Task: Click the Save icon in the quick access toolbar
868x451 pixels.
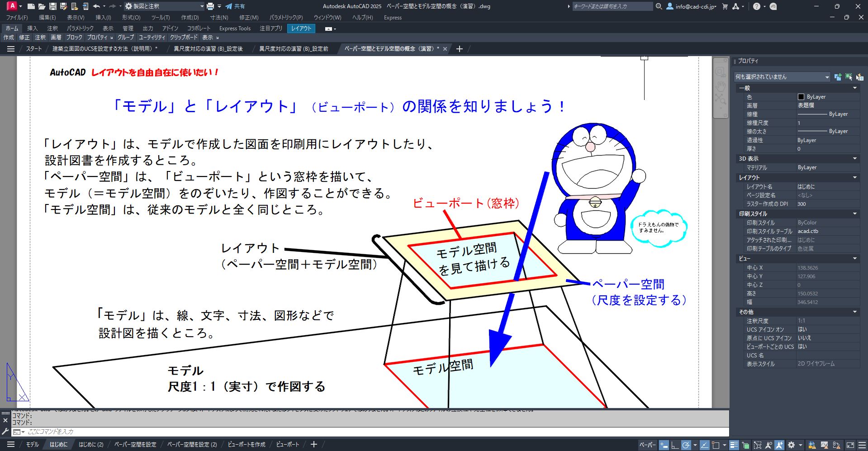Action: tap(52, 6)
